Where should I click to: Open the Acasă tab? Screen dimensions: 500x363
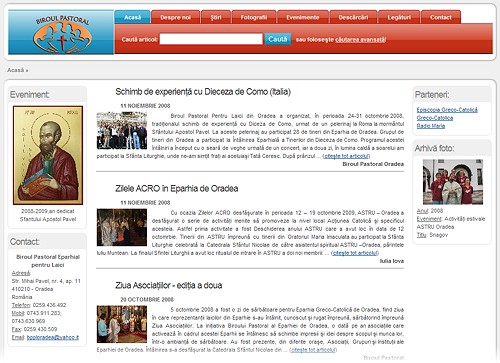tap(132, 17)
